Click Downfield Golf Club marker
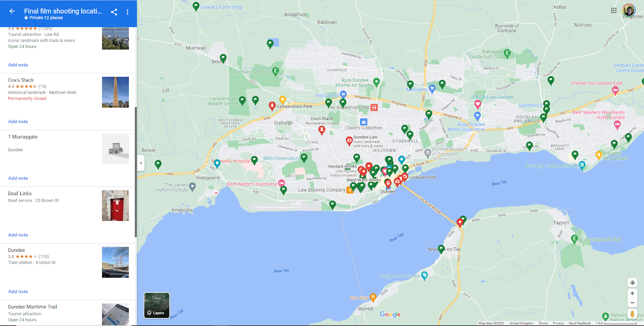This screenshot has height=326, width=644. coord(276,71)
